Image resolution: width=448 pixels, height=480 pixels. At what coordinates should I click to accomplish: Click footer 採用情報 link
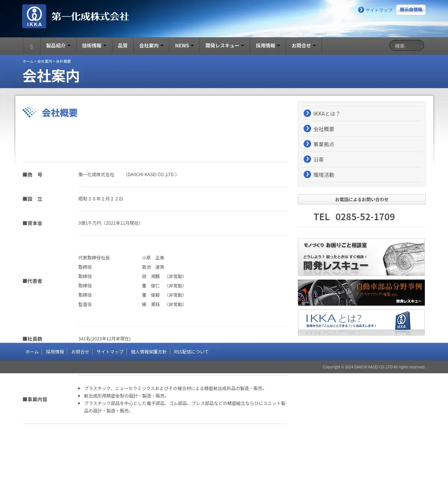point(55,352)
